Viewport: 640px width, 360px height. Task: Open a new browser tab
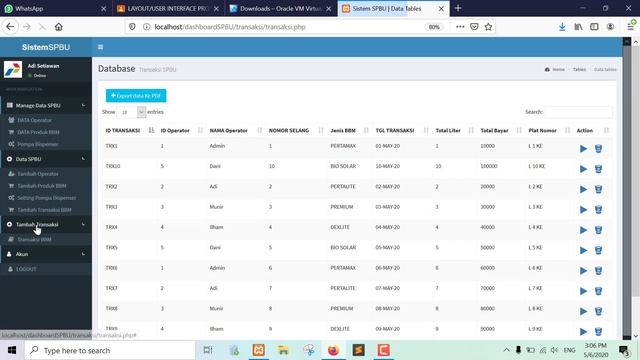pyautogui.click(x=458, y=8)
